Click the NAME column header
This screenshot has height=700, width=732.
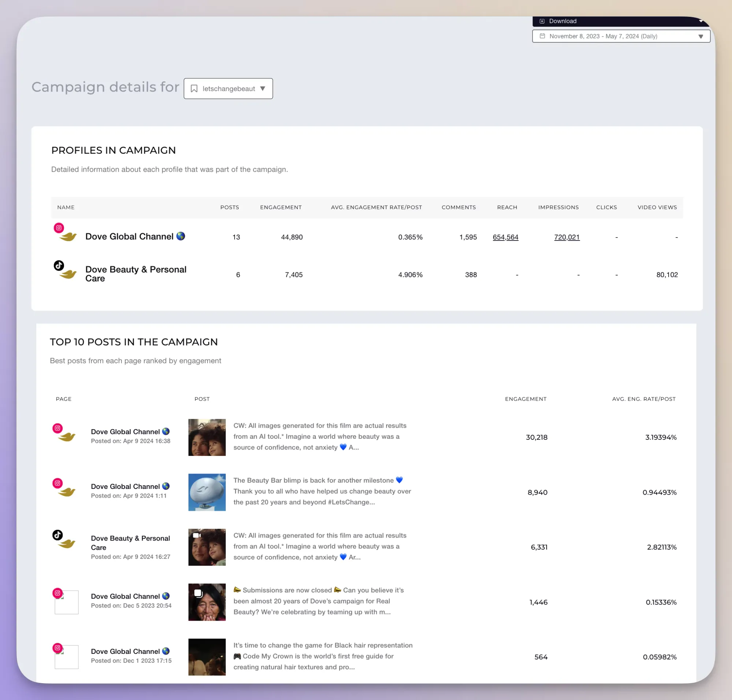(x=66, y=207)
